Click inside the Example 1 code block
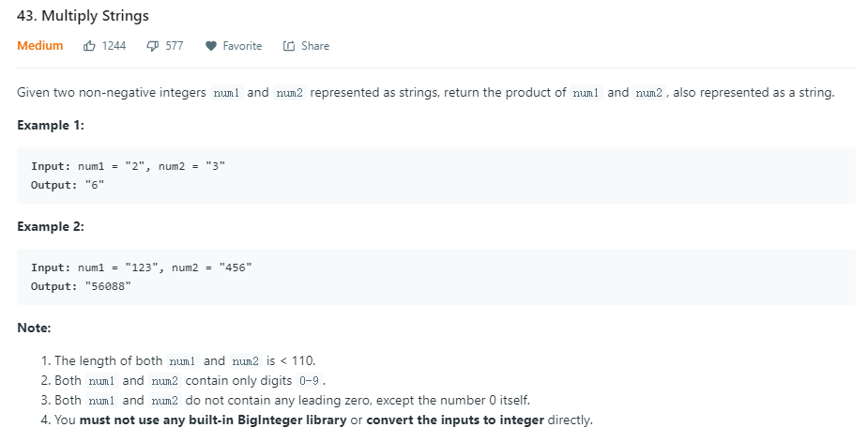 [435, 176]
